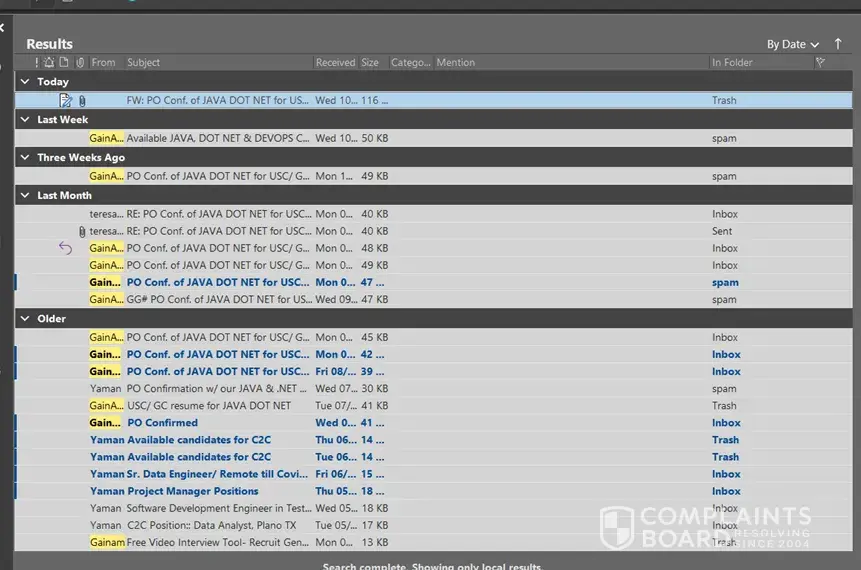Click the Icon (page) column header
This screenshot has height=570, width=861.
tap(64, 62)
